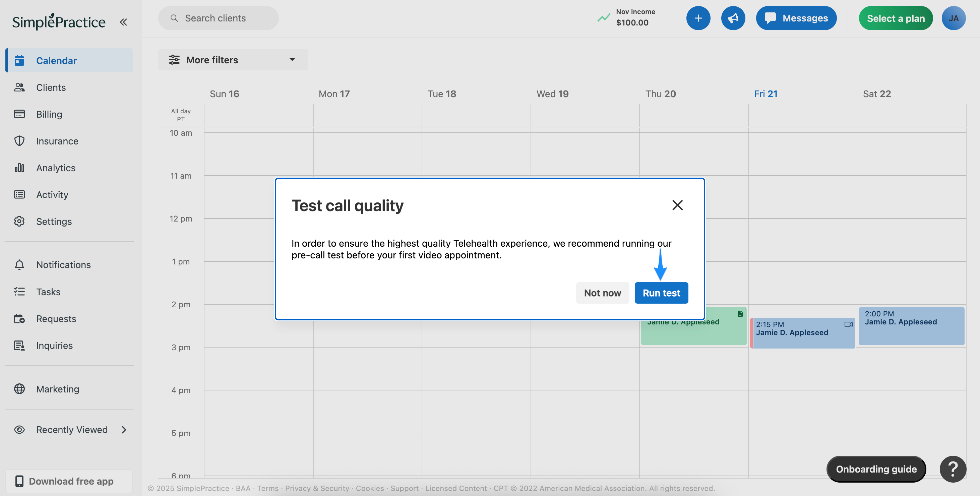Viewport: 980px width, 496px height.
Task: Click the Requests calendar icon
Action: [19, 319]
